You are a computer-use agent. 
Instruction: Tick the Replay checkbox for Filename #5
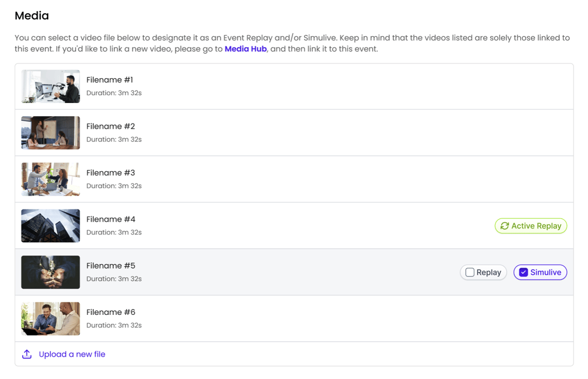pyautogui.click(x=470, y=272)
